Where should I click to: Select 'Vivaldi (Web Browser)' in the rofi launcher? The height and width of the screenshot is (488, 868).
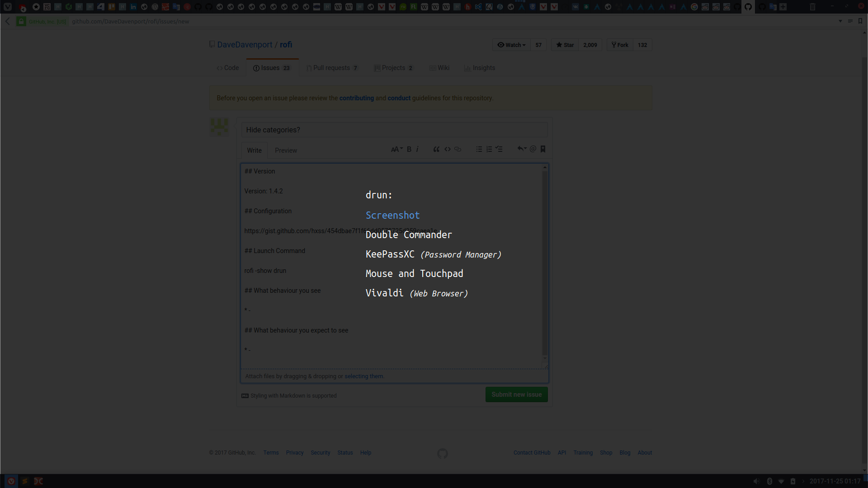click(416, 293)
